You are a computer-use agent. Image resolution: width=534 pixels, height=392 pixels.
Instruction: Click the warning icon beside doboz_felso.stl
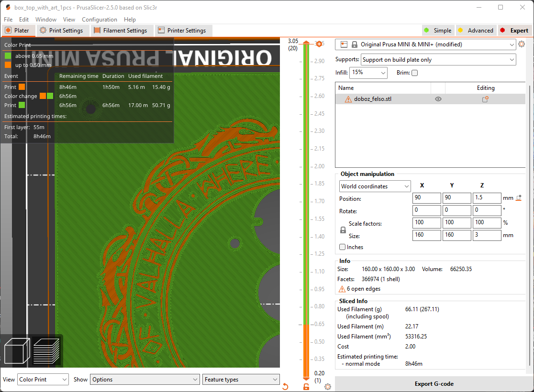pos(348,99)
